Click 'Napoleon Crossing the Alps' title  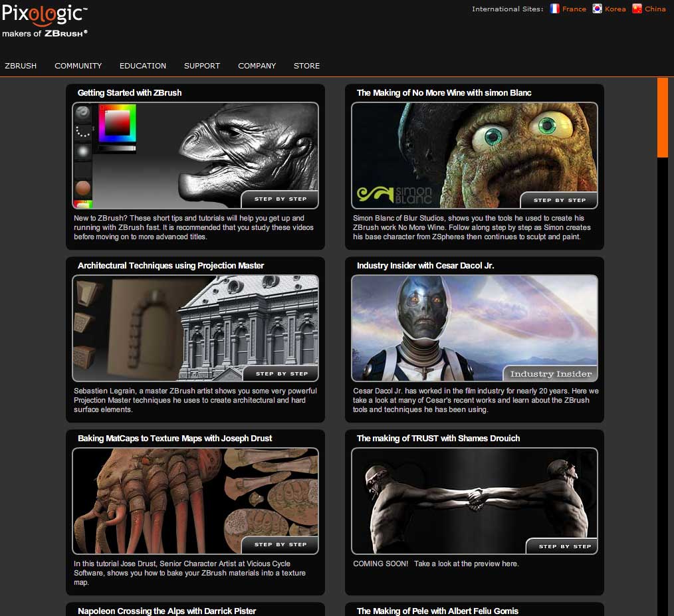[x=167, y=611]
